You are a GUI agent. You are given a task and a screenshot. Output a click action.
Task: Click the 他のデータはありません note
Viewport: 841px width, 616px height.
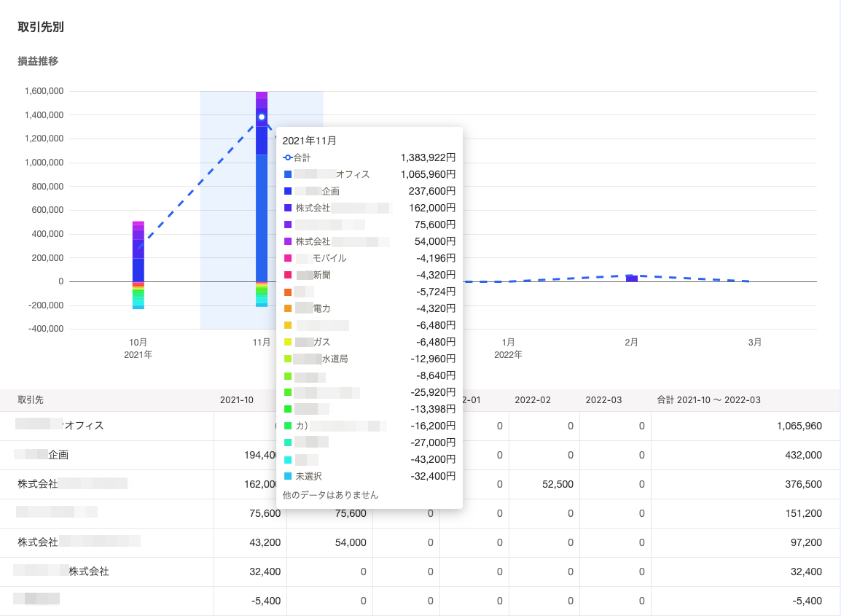330,495
